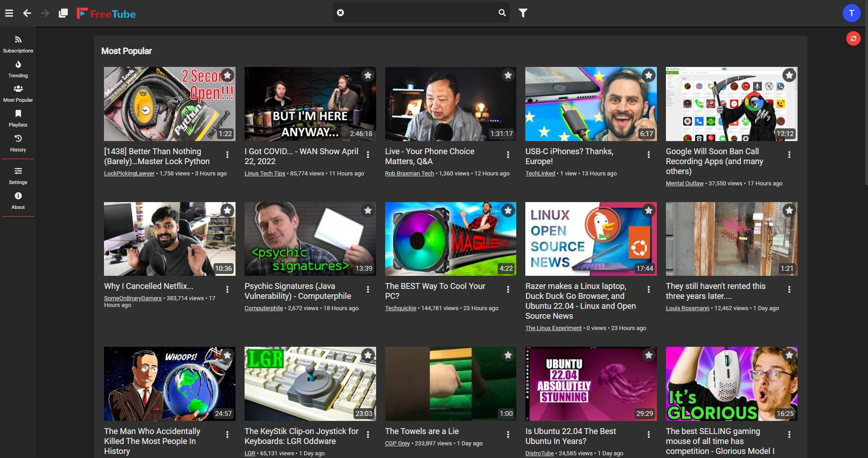
Task: Open the History sidebar item
Action: (x=18, y=143)
